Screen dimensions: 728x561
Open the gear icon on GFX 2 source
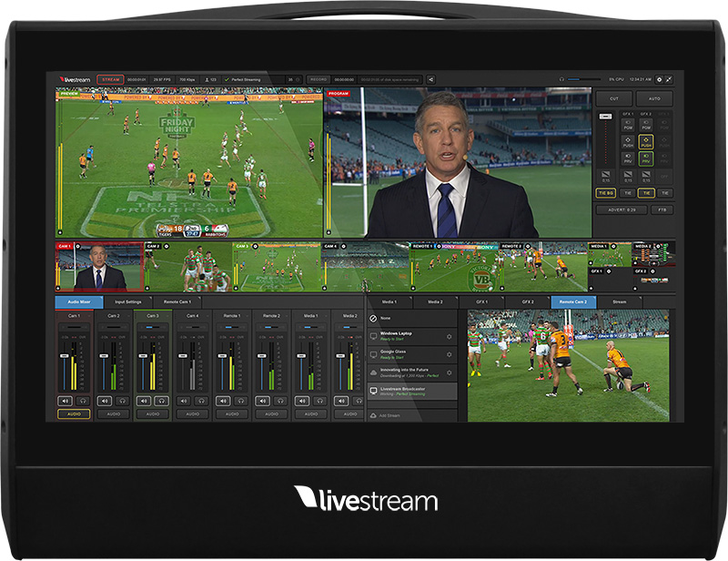(652, 271)
